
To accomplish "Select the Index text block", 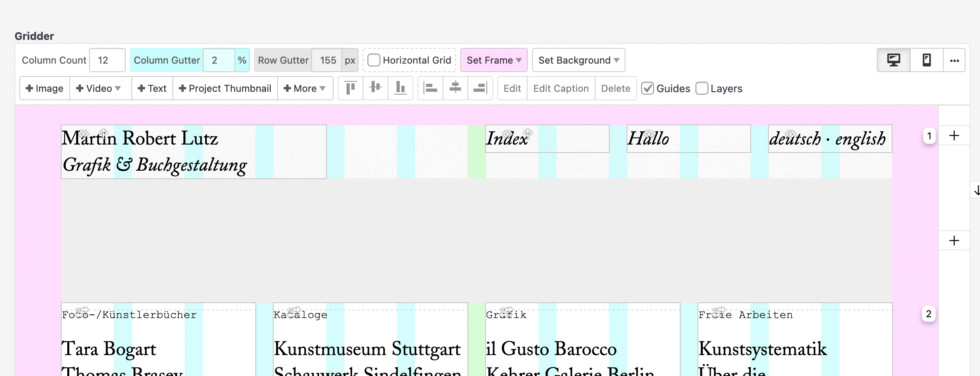I will tap(547, 139).
